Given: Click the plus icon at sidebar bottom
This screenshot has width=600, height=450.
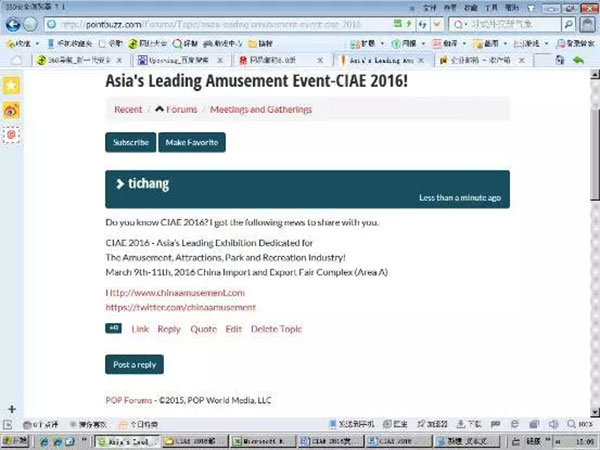Looking at the screenshot, I should (11, 409).
